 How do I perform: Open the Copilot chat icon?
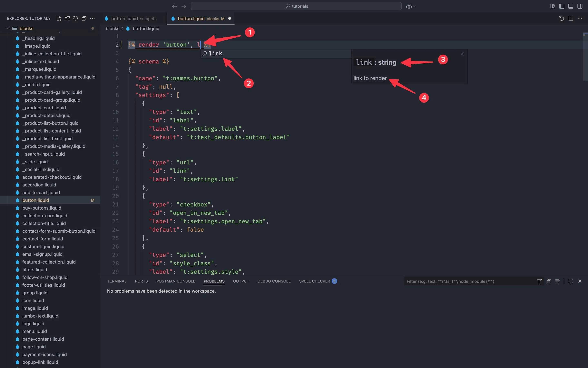[x=409, y=6]
